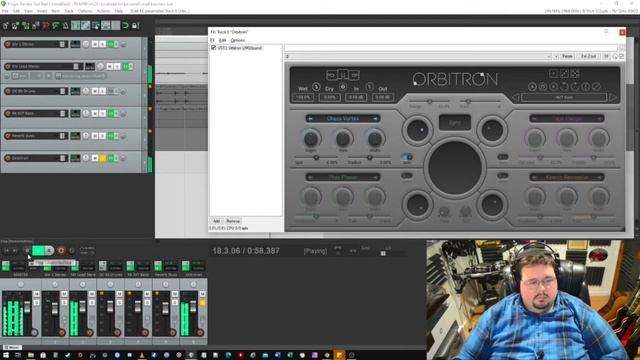This screenshot has width=640, height=360.
Task: Enable the bottom-right Orbitron effect switch
Action: click(x=503, y=176)
